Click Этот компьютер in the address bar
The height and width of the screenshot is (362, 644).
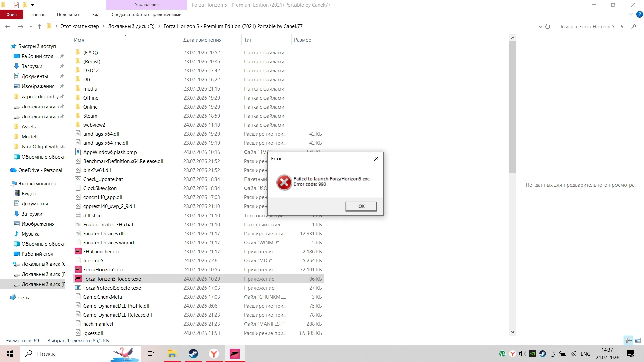[x=80, y=26]
